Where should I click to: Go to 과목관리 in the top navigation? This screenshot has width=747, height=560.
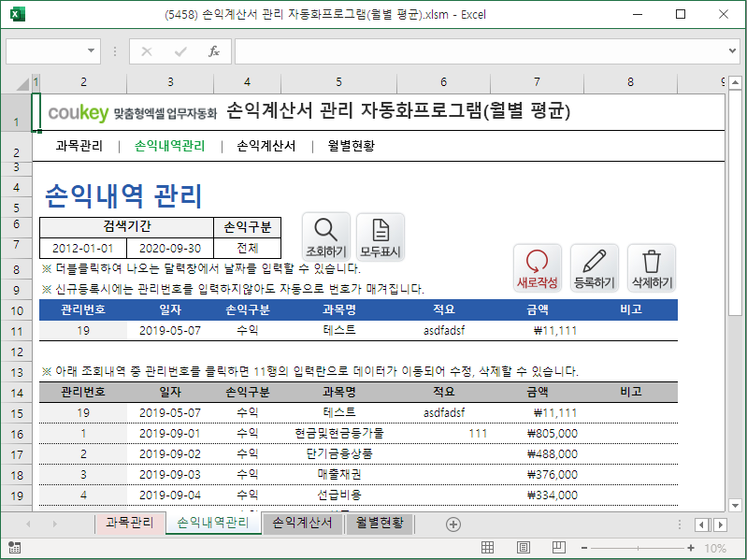(79, 146)
